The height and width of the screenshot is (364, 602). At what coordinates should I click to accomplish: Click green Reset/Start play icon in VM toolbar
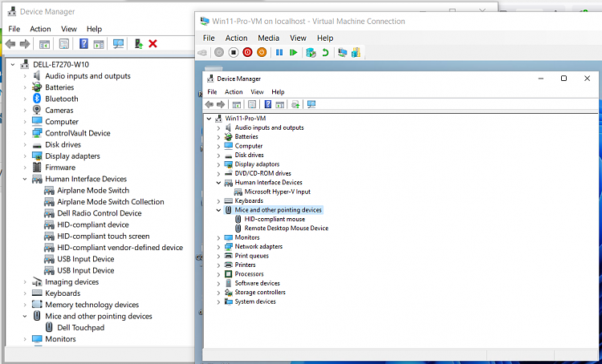[x=294, y=52]
